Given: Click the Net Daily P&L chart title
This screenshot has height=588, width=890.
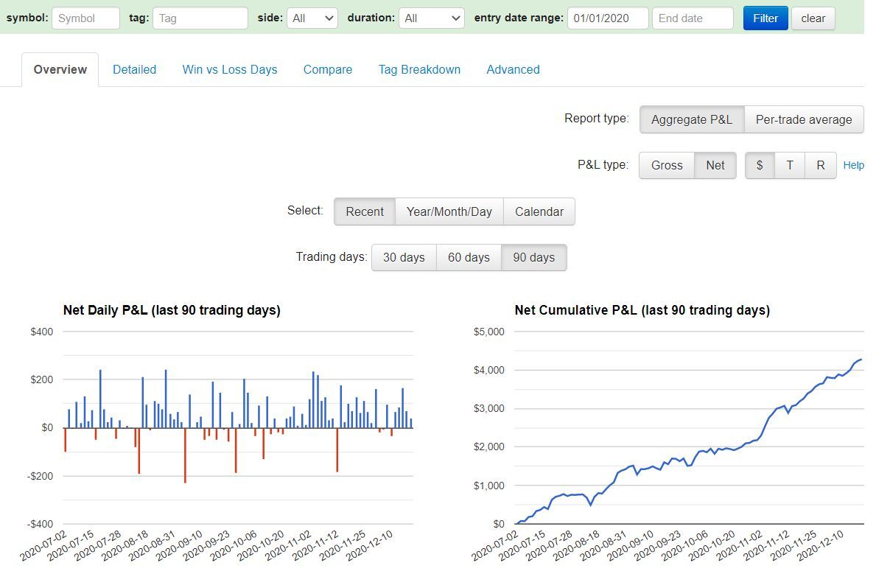Looking at the screenshot, I should pos(172,310).
